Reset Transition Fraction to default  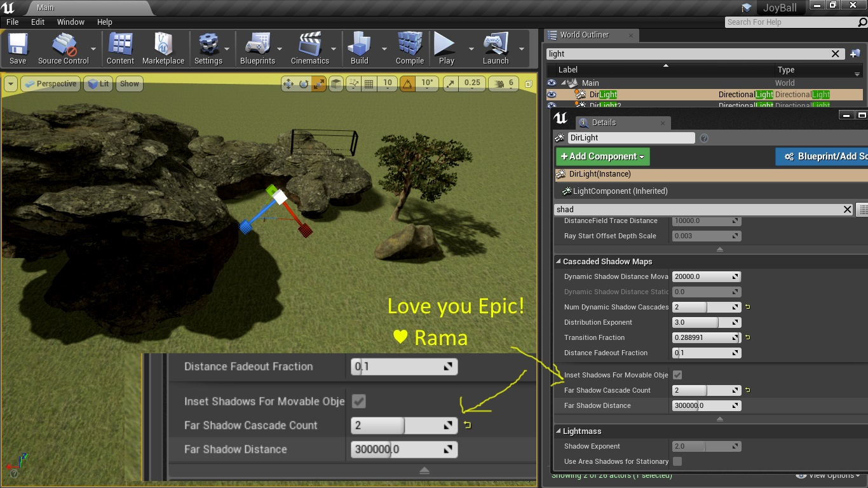point(747,337)
